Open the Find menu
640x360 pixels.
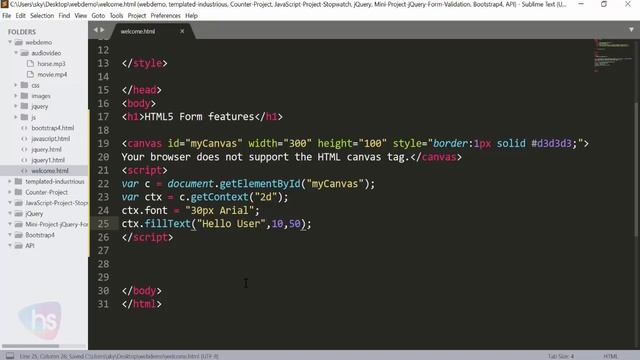point(64,16)
